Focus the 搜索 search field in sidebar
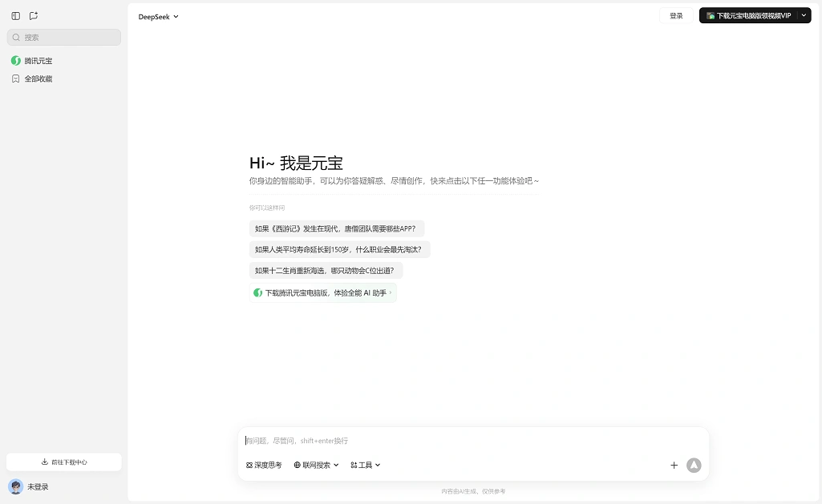This screenshot has width=822, height=504. (64, 37)
